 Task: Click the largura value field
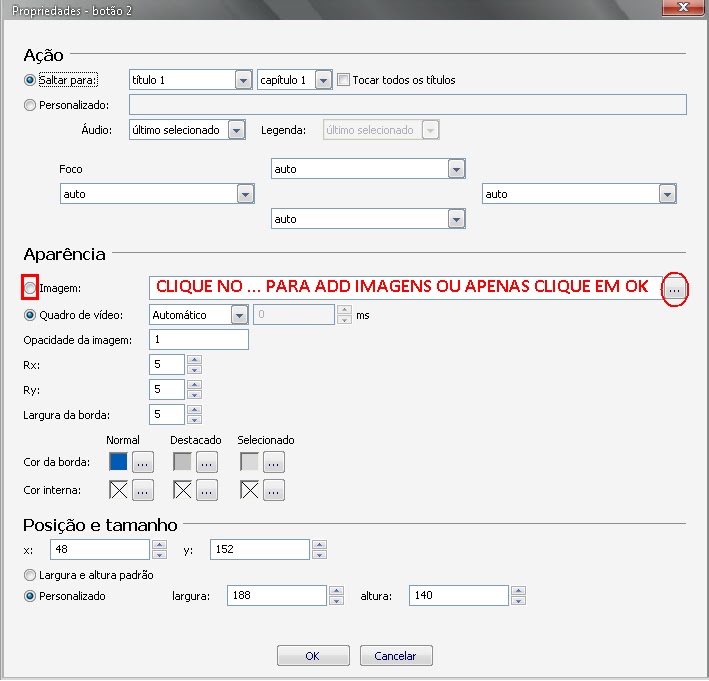point(277,595)
